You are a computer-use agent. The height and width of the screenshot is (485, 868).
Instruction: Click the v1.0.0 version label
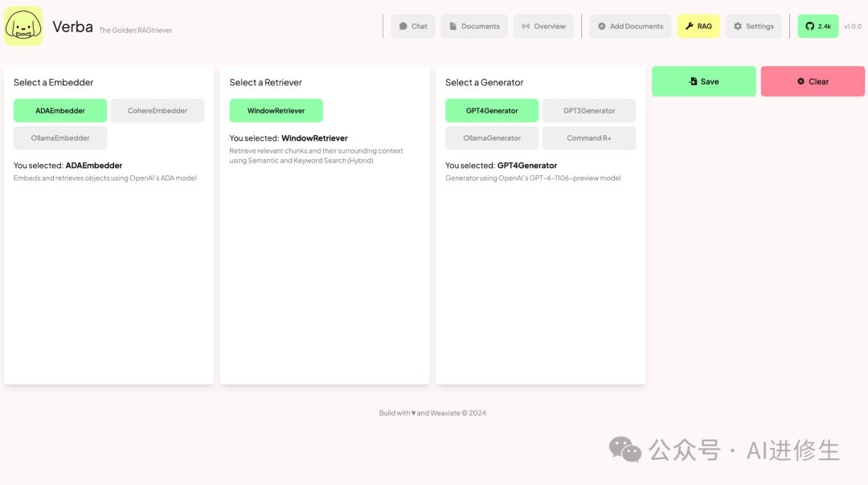coord(853,26)
